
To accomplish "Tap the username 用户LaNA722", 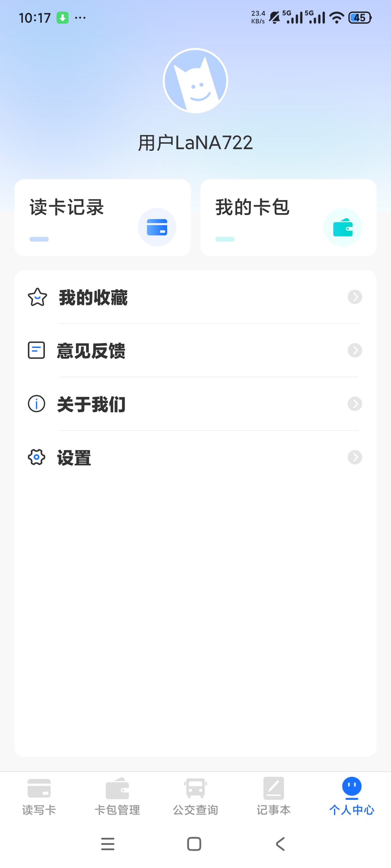I will point(195,142).
